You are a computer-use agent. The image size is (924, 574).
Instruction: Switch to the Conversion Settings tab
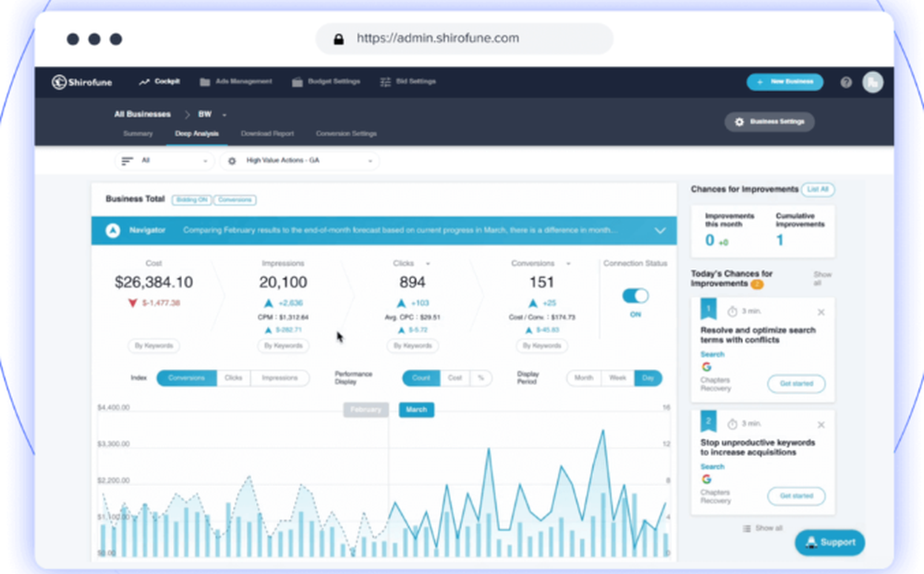pyautogui.click(x=346, y=134)
